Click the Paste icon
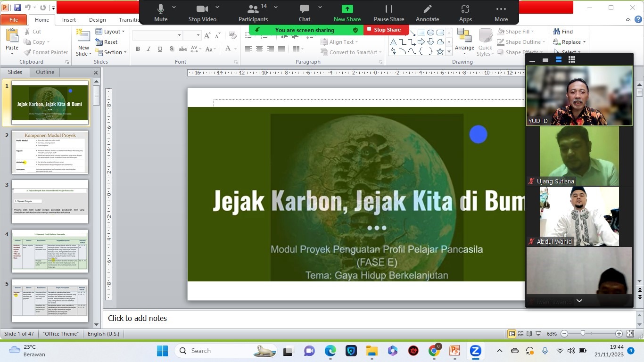Screen dimensions: 644x362 [x=12, y=36]
